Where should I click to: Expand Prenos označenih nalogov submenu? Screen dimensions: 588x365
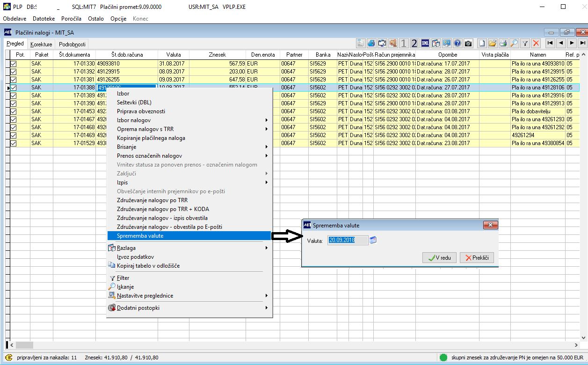pos(189,156)
